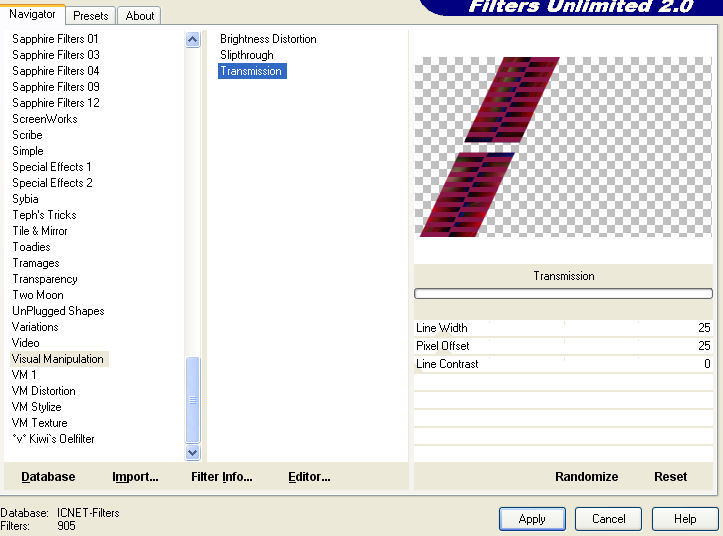The height and width of the screenshot is (536, 723).
Task: Open Special Effects 2 category
Action: click(52, 183)
